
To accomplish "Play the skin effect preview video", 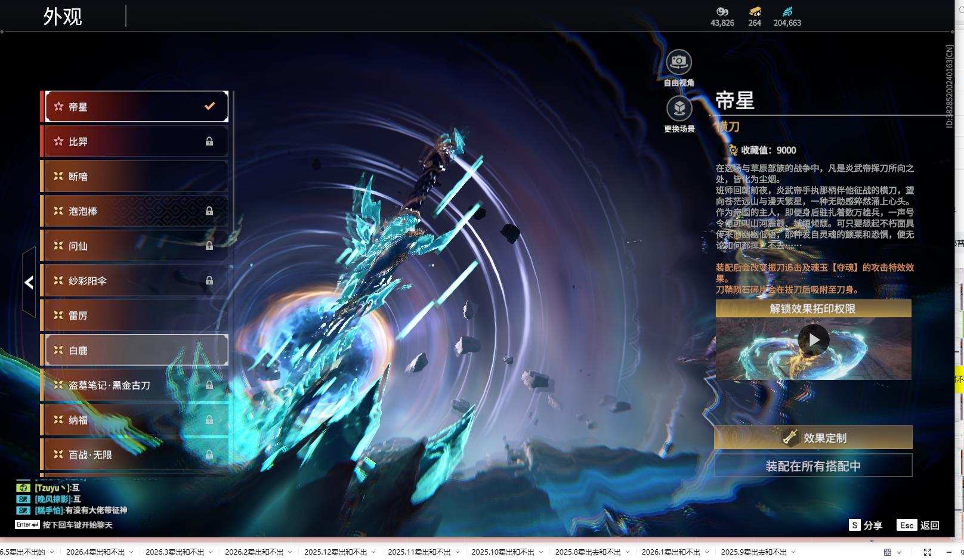I will (814, 340).
